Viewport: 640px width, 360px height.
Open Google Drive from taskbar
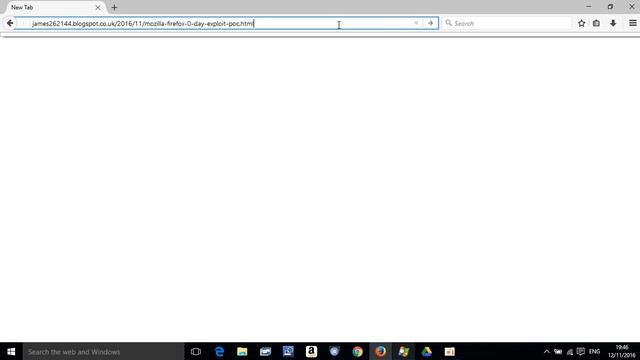(x=427, y=351)
